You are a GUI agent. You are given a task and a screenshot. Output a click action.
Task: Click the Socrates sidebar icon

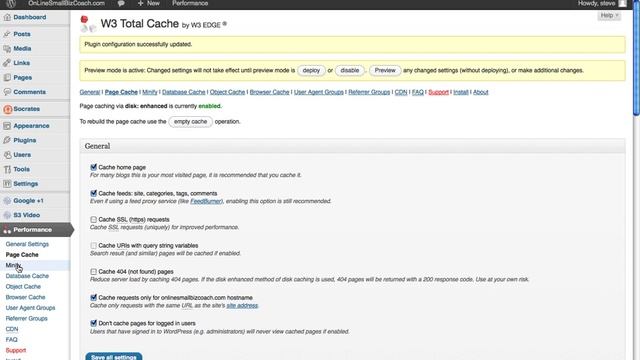[x=7, y=109]
